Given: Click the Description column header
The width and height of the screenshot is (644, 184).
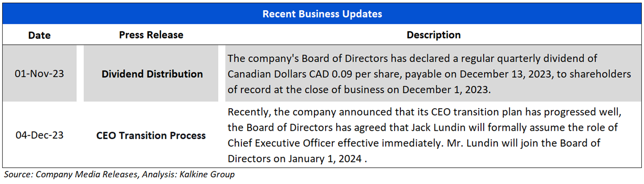Looking at the screenshot, I should 434,35.
